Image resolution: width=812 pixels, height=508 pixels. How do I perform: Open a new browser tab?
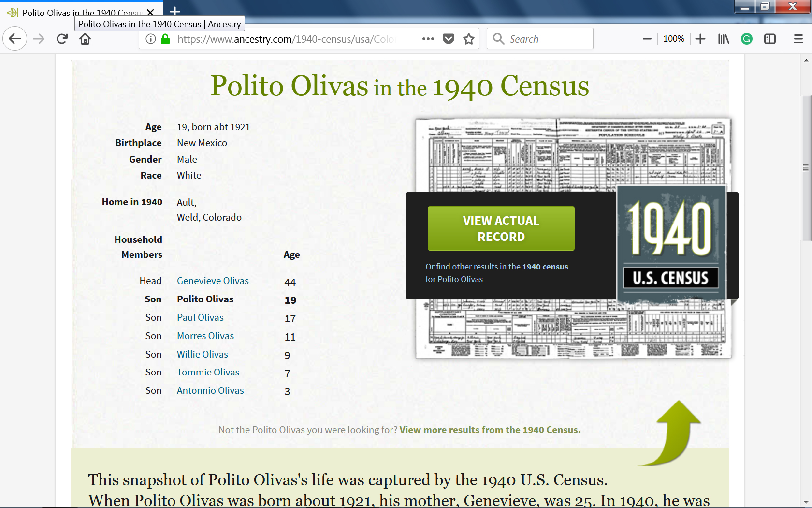coord(175,11)
